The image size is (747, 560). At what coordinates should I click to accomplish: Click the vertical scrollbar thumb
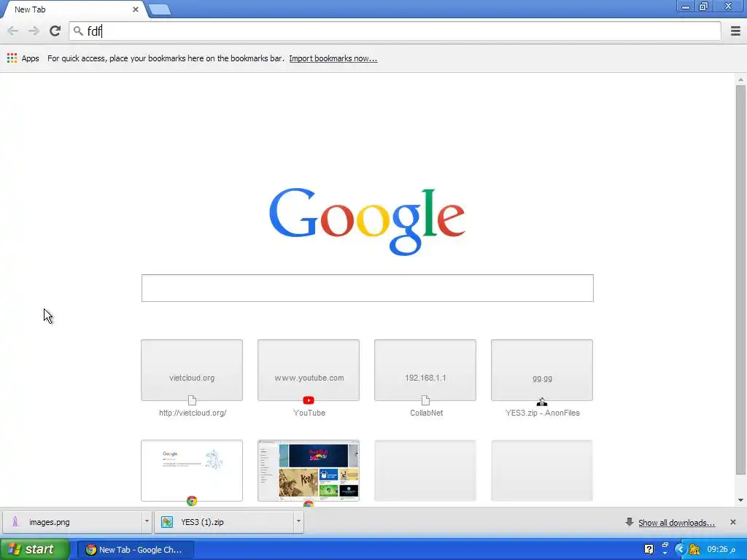(740, 280)
